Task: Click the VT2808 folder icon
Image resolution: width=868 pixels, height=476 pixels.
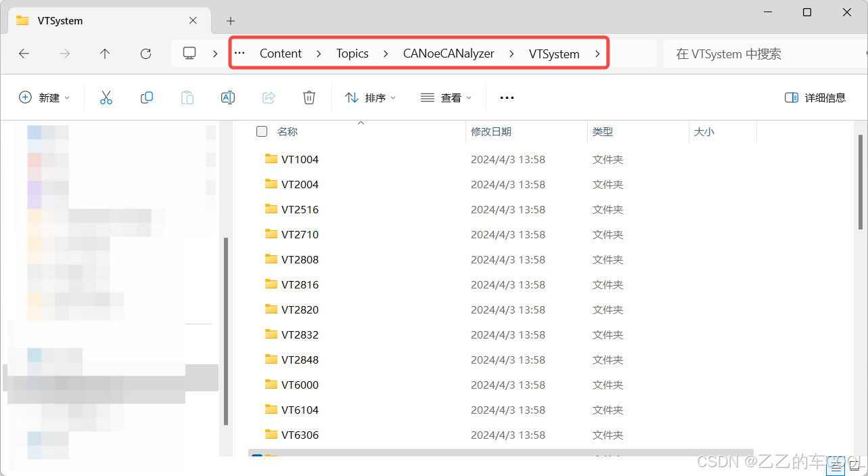Action: 271,259
